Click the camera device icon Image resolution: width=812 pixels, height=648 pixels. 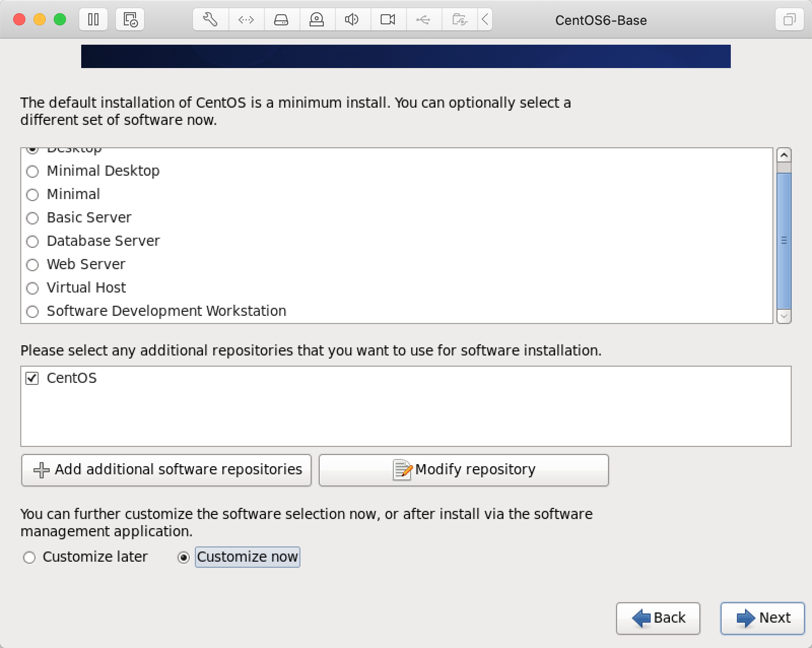[388, 20]
